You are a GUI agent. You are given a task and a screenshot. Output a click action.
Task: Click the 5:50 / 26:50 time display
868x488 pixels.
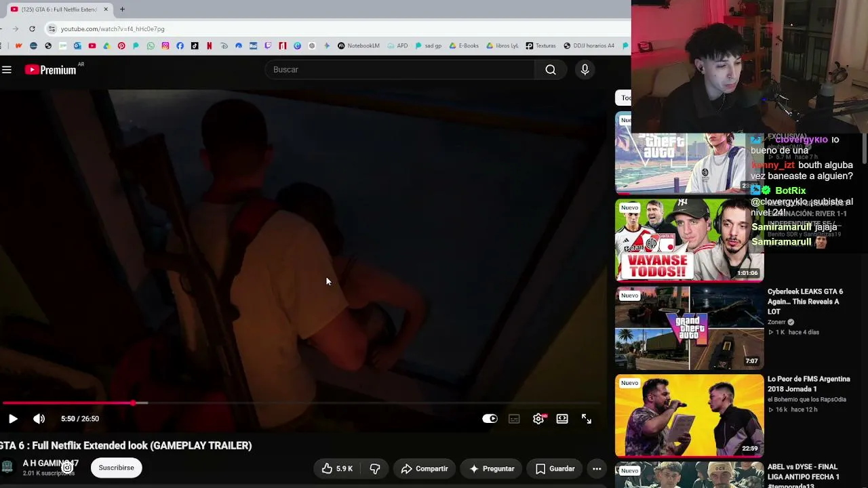pyautogui.click(x=80, y=419)
